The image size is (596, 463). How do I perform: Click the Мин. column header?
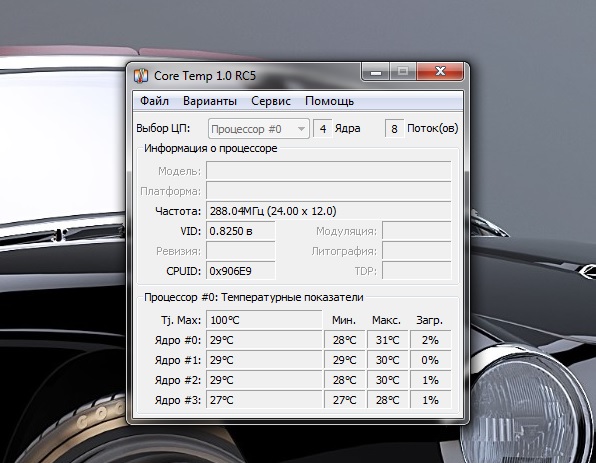tap(344, 320)
